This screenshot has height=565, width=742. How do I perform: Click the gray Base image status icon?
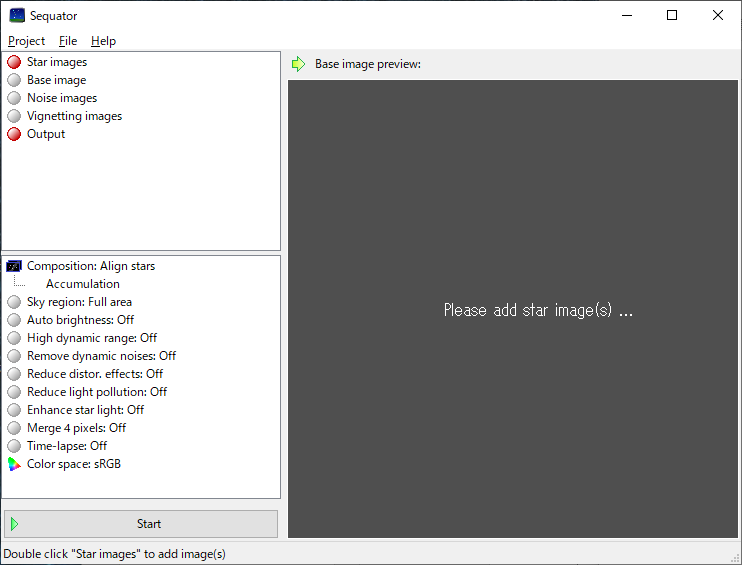point(14,80)
